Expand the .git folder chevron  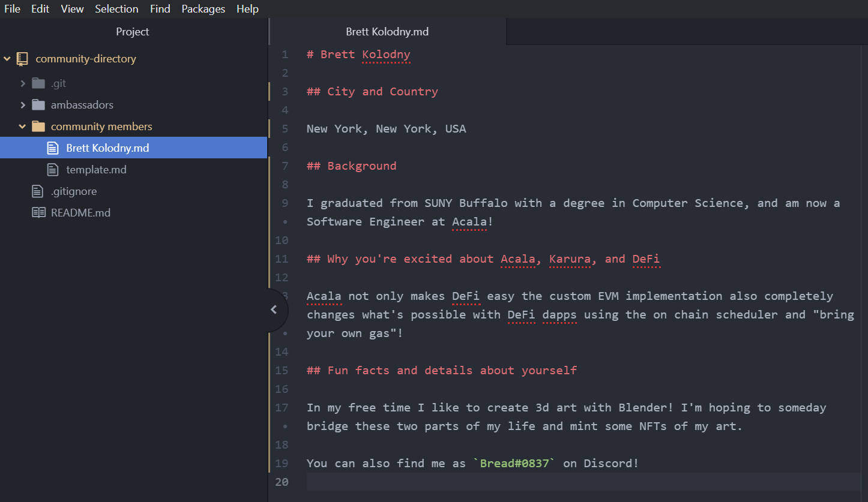(23, 83)
